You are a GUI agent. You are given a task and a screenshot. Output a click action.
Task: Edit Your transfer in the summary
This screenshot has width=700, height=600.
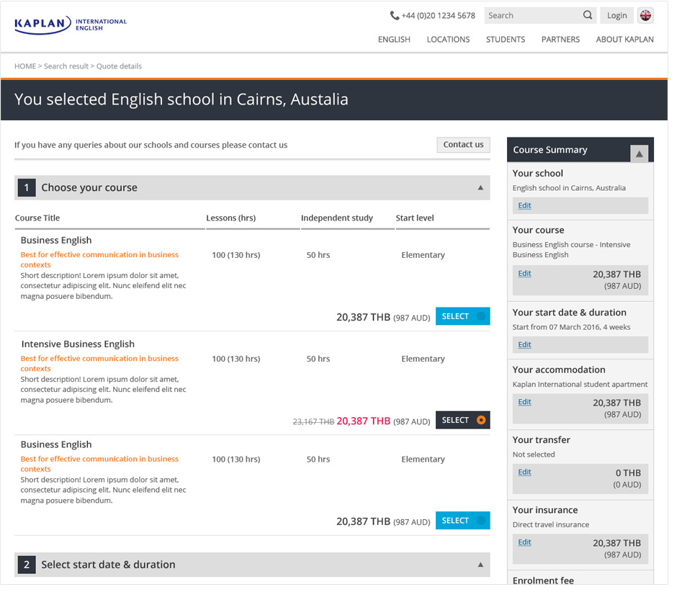pos(524,472)
